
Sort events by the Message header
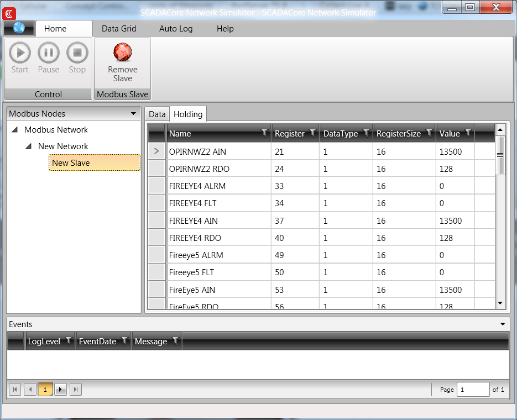click(151, 342)
